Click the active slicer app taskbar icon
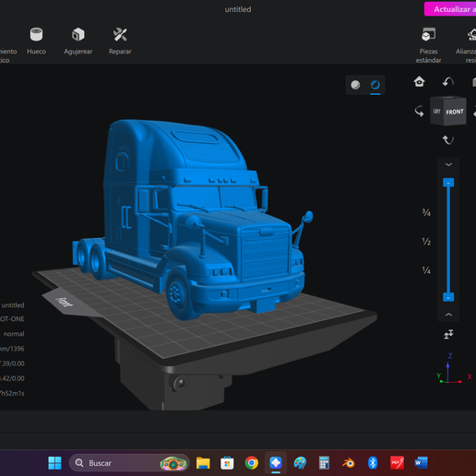Screen dimensions: 476x476 tap(276, 463)
